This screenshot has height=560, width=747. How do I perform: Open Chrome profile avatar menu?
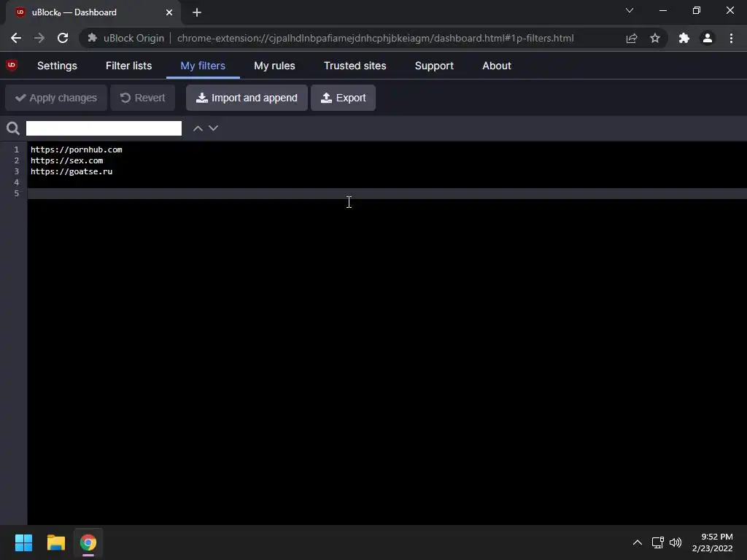point(708,38)
